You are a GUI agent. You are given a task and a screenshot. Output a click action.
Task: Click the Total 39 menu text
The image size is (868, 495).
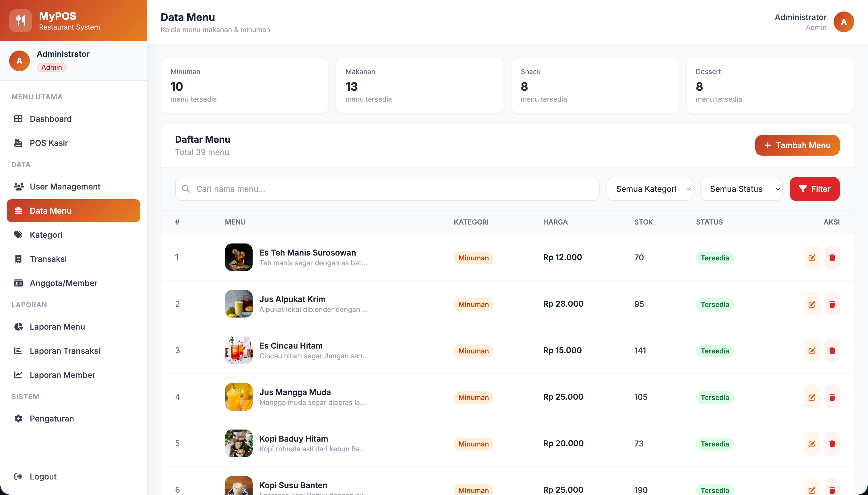pyautogui.click(x=202, y=152)
